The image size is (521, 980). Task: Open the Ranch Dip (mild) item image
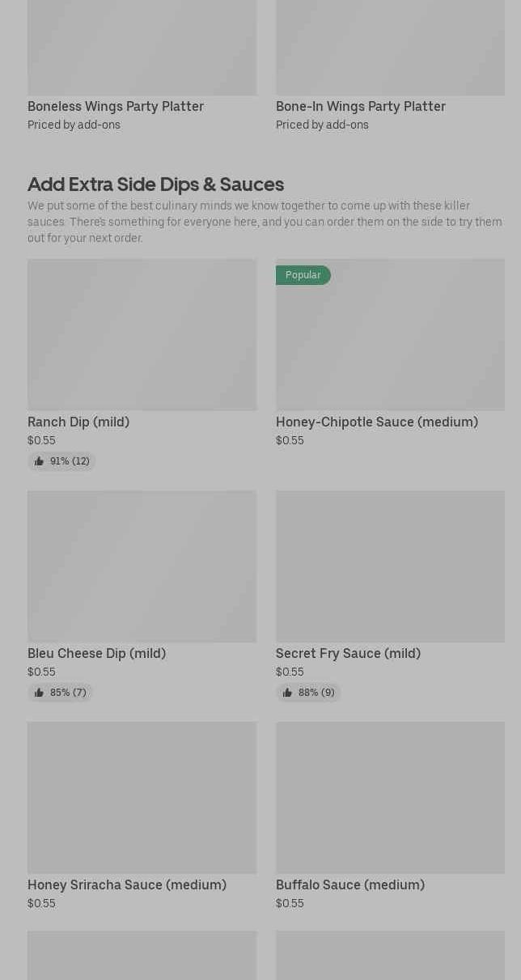[142, 334]
